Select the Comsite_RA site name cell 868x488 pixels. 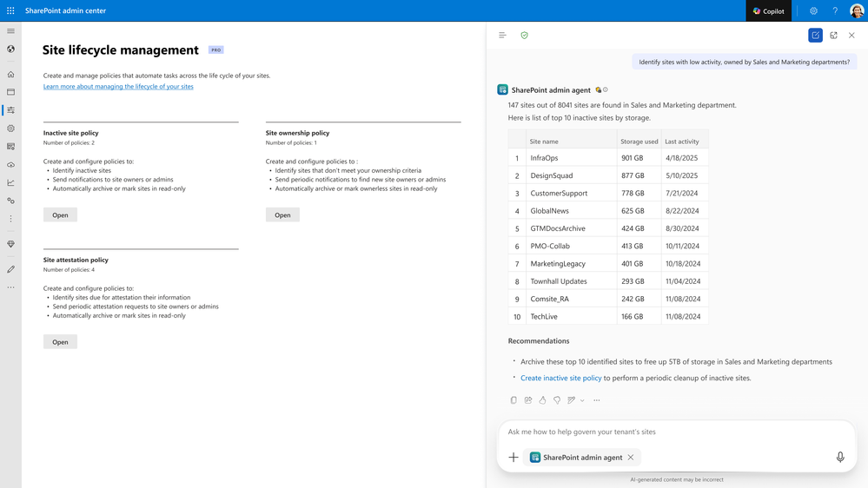[571, 299]
